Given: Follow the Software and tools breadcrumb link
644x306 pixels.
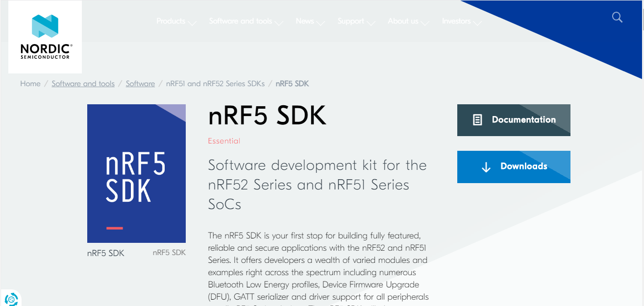Looking at the screenshot, I should (x=83, y=84).
